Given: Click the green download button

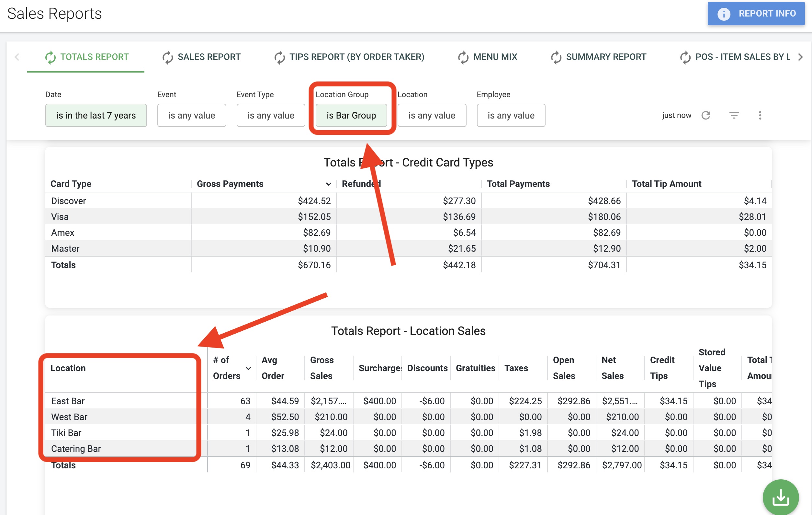Looking at the screenshot, I should pyautogui.click(x=780, y=498).
